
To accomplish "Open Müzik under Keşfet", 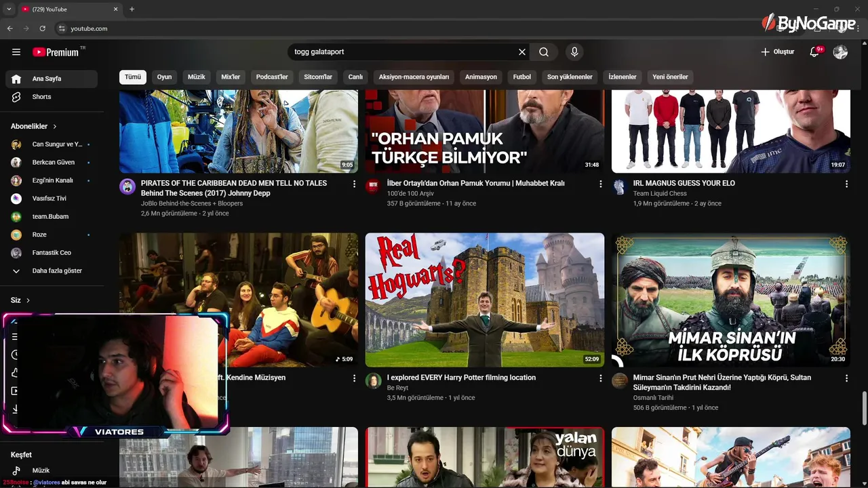I will click(52, 470).
